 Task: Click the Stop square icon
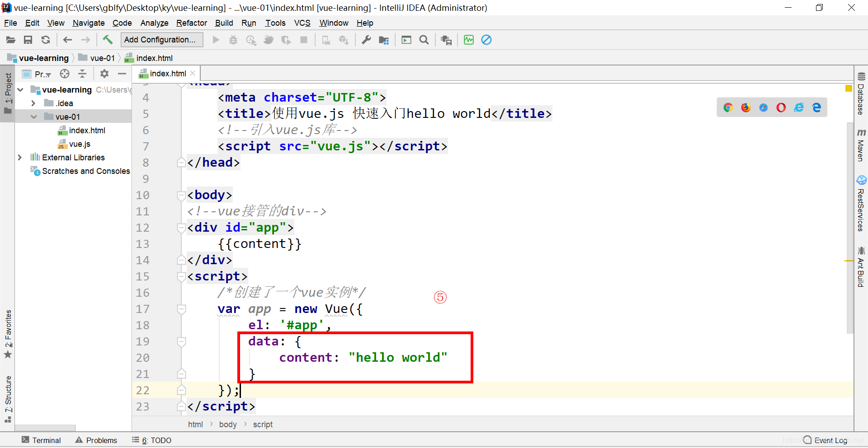pos(304,40)
